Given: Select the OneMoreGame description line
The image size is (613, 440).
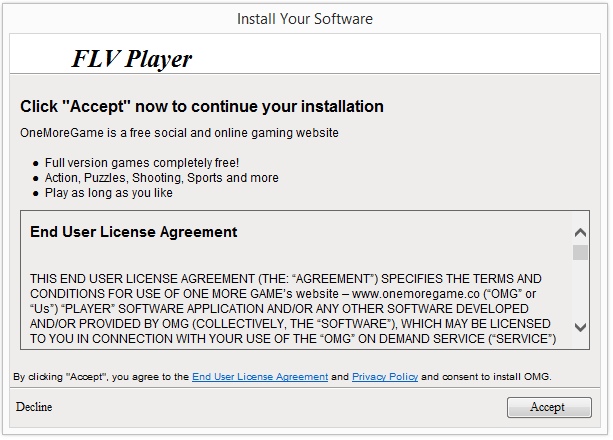Looking at the screenshot, I should pos(179,133).
